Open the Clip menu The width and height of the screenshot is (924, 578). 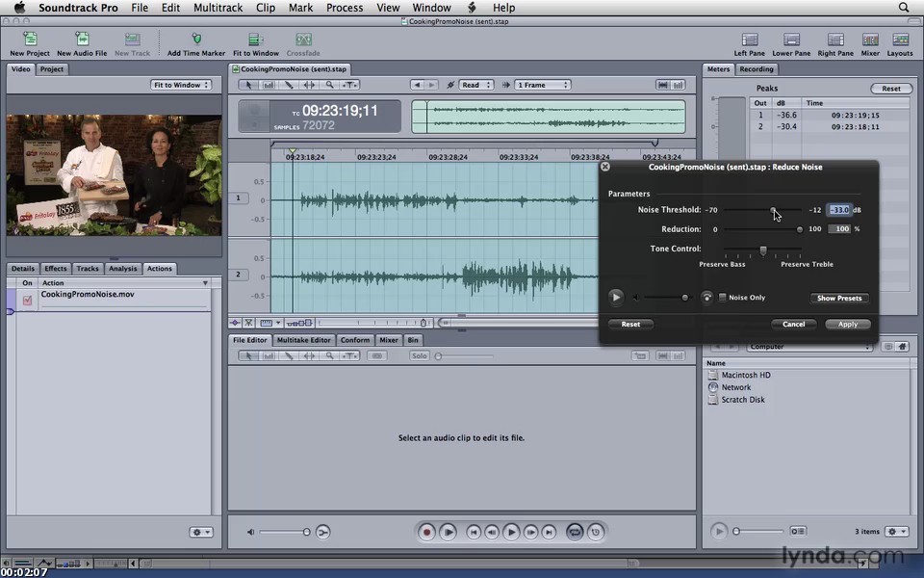(x=266, y=8)
